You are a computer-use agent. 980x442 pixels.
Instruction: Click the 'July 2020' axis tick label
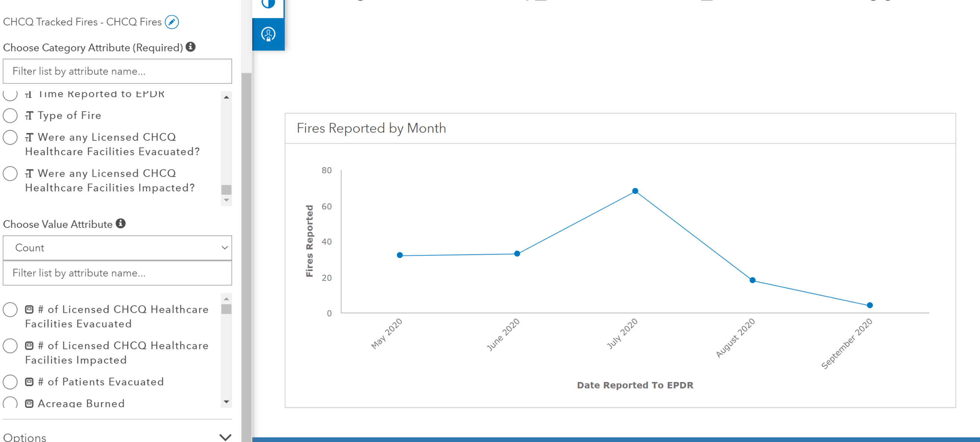(622, 333)
